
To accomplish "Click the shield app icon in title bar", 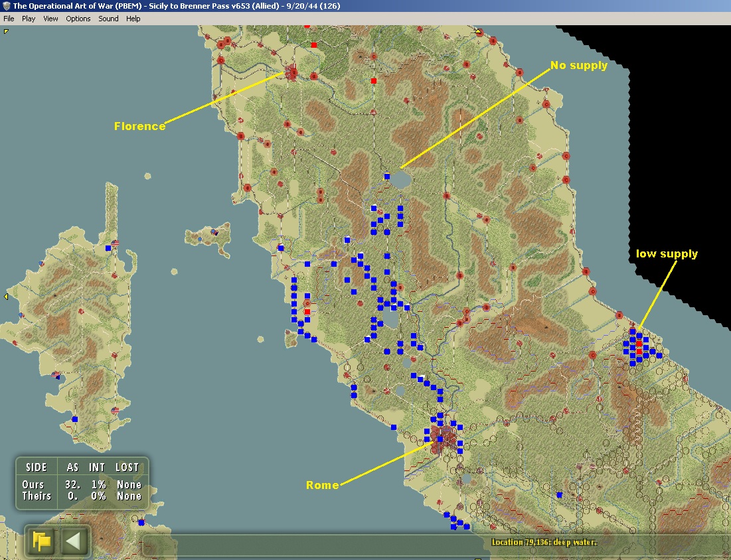I will pos(6,5).
